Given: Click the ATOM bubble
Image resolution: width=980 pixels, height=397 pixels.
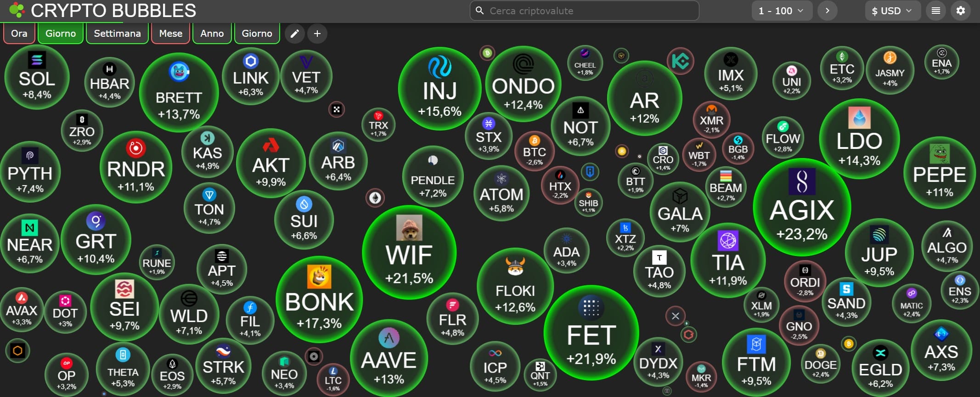Looking at the screenshot, I should coord(501,193).
